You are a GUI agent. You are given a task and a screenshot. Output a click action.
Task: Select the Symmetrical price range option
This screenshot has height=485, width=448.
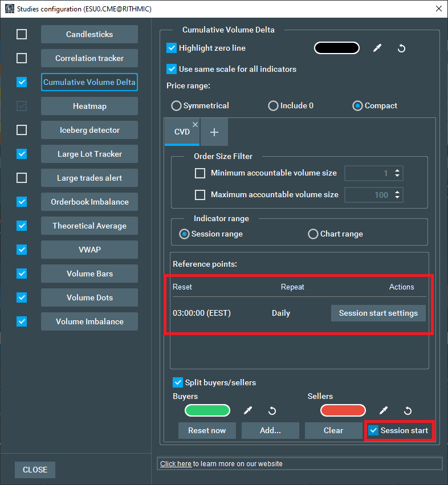click(177, 105)
